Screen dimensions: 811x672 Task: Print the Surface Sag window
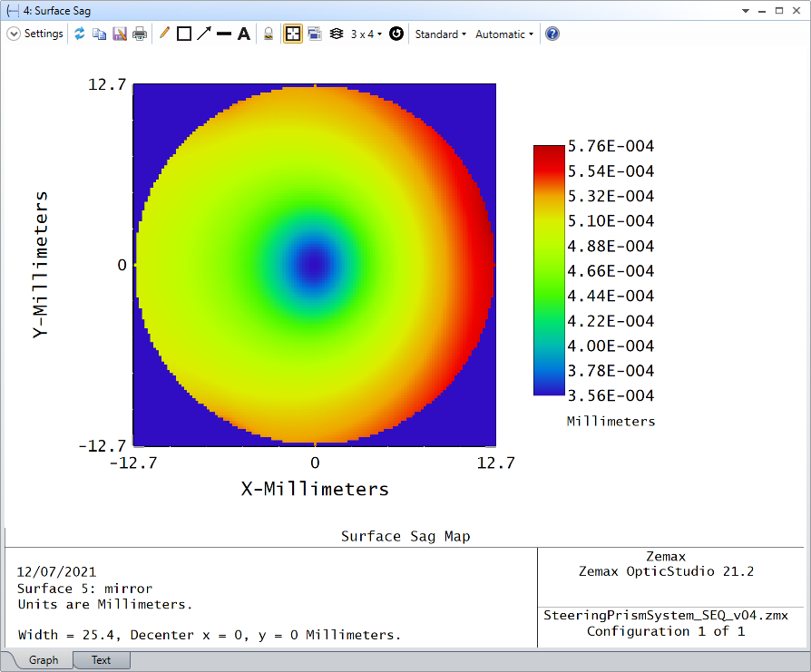point(140,34)
